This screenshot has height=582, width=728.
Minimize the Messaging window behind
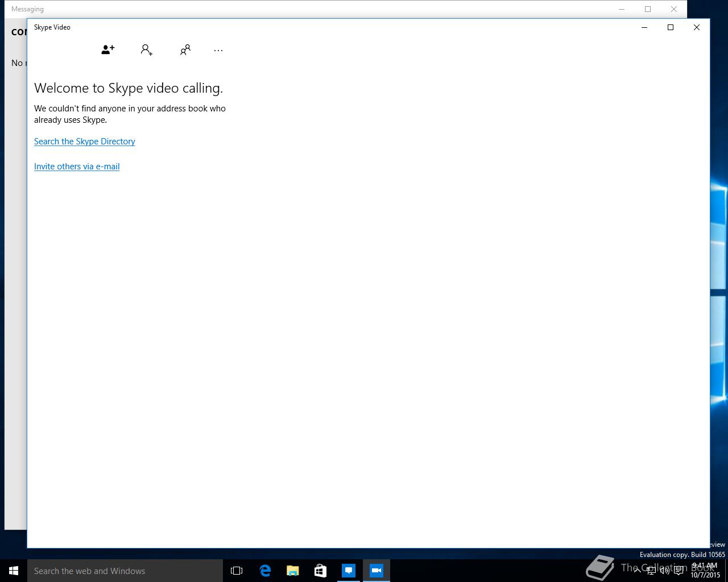click(x=622, y=9)
